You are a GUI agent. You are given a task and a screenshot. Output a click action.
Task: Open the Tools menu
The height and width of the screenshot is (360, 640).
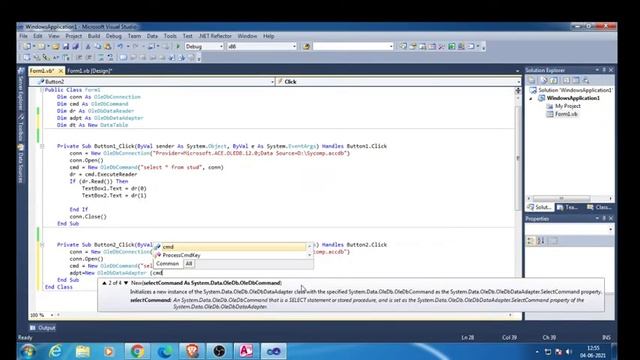coord(170,36)
